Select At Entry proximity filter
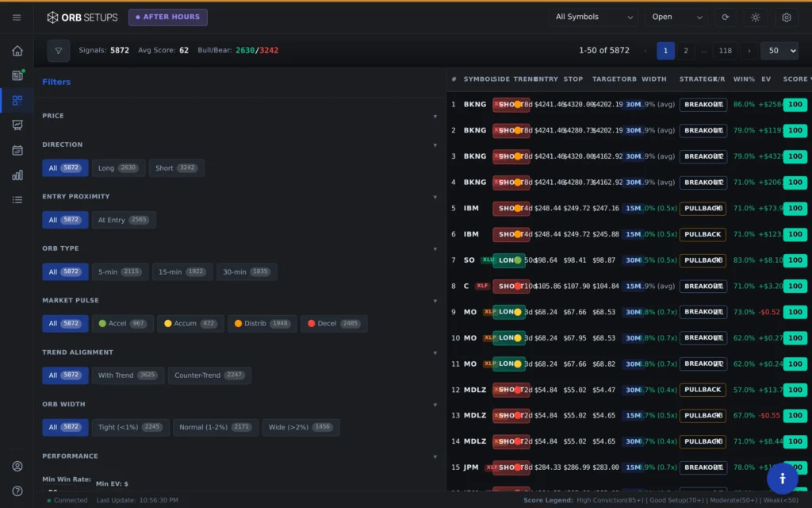812x508 pixels. [123, 220]
